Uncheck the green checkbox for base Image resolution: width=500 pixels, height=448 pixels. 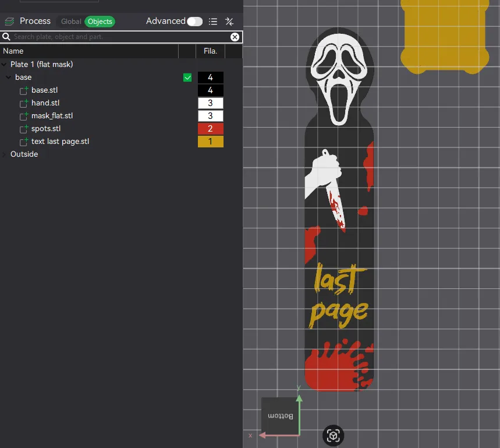pos(187,77)
